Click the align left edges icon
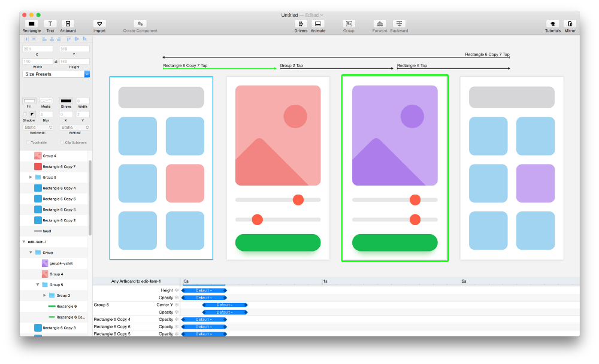This screenshot has width=599, height=364. coord(44,39)
